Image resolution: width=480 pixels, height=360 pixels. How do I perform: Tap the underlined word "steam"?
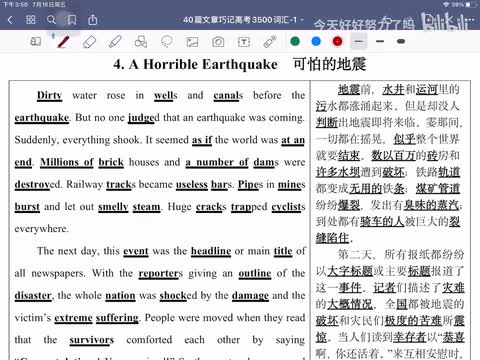pyautogui.click(x=146, y=207)
